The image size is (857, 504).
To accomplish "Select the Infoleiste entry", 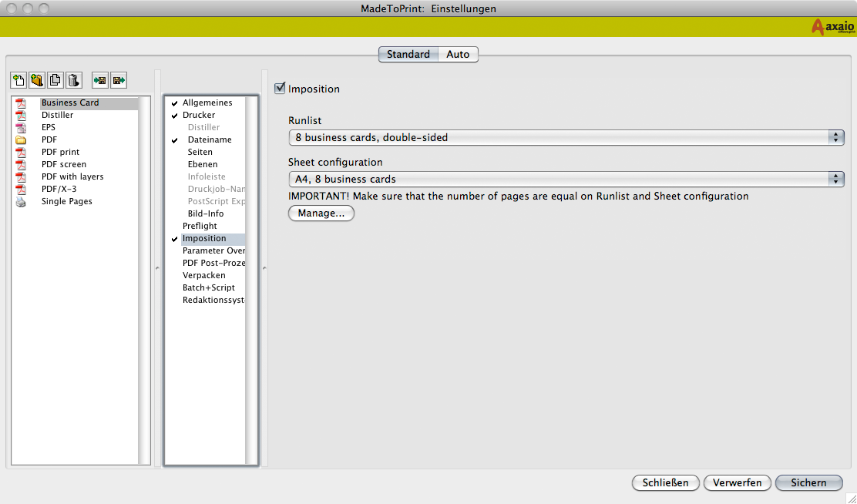I will [207, 176].
